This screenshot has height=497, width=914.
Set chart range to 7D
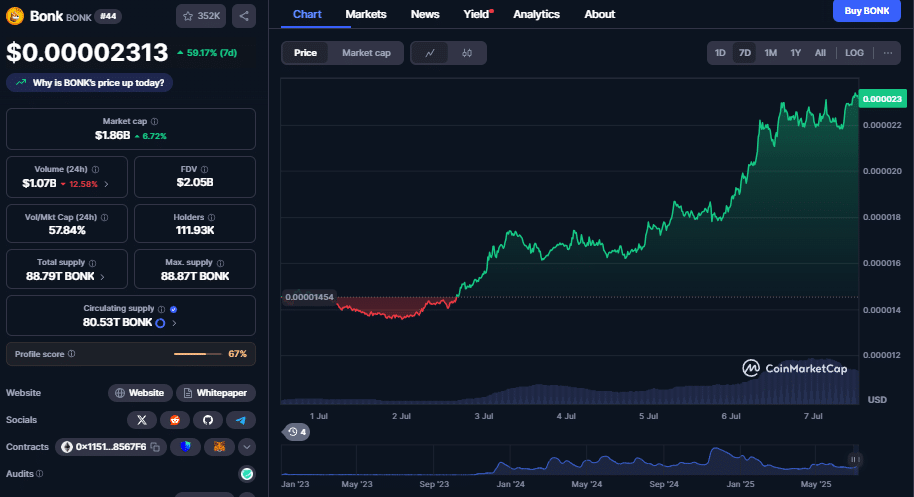(x=745, y=53)
